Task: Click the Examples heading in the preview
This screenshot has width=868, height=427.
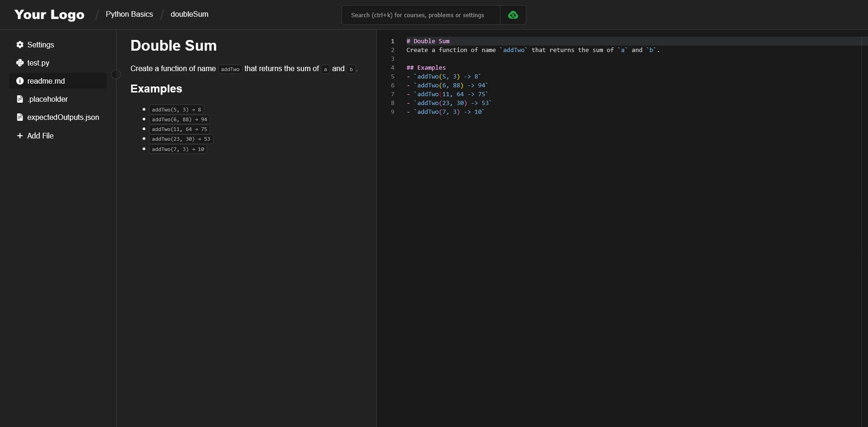Action: point(156,89)
